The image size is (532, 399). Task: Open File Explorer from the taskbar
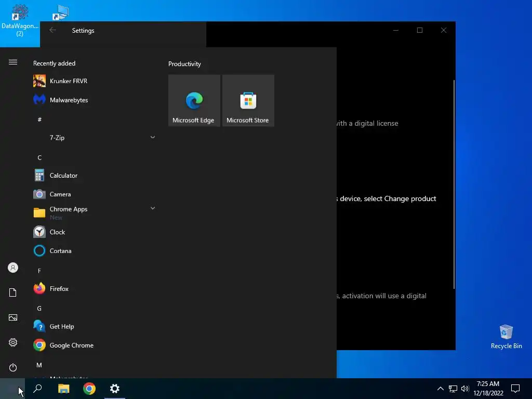click(x=63, y=389)
